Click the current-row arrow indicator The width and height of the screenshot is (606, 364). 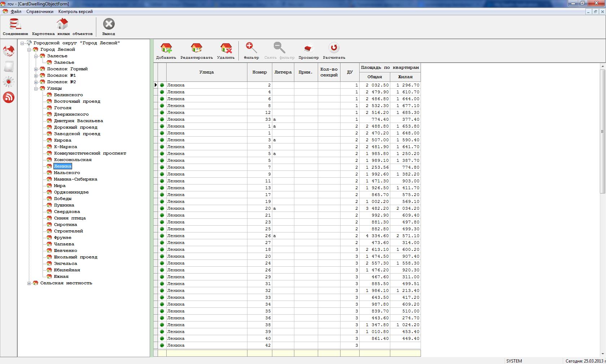[156, 85]
